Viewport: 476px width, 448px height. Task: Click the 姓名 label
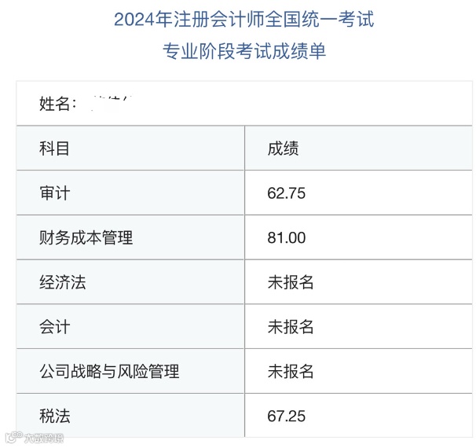tap(57, 104)
